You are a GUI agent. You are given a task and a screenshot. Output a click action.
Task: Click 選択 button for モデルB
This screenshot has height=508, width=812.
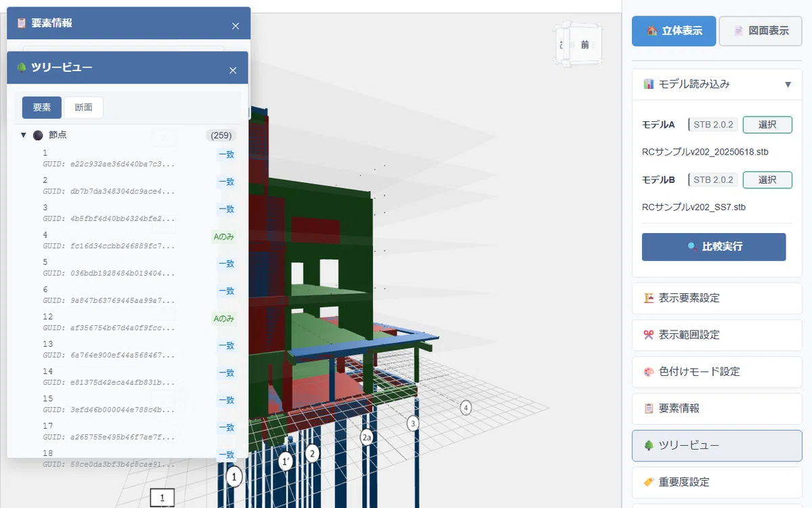pos(767,179)
